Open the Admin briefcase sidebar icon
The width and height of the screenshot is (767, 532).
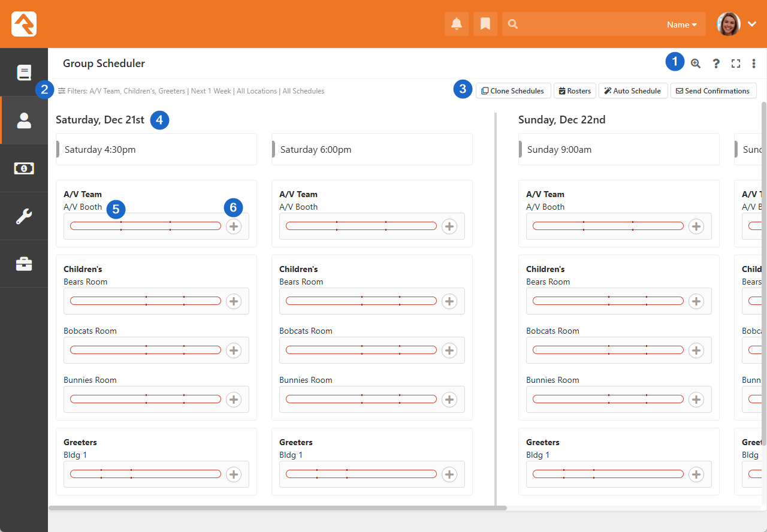pyautogui.click(x=24, y=264)
